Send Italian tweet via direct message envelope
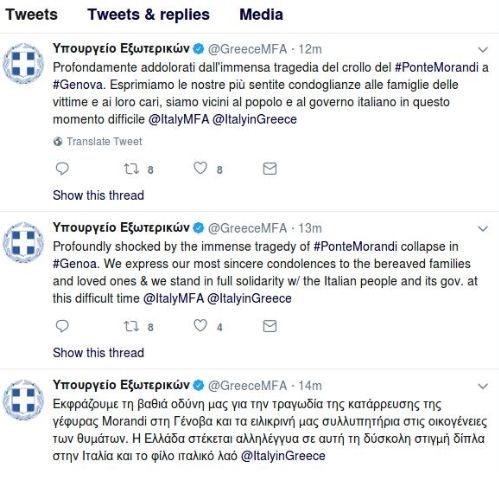The width and height of the screenshot is (499, 481). [270, 169]
